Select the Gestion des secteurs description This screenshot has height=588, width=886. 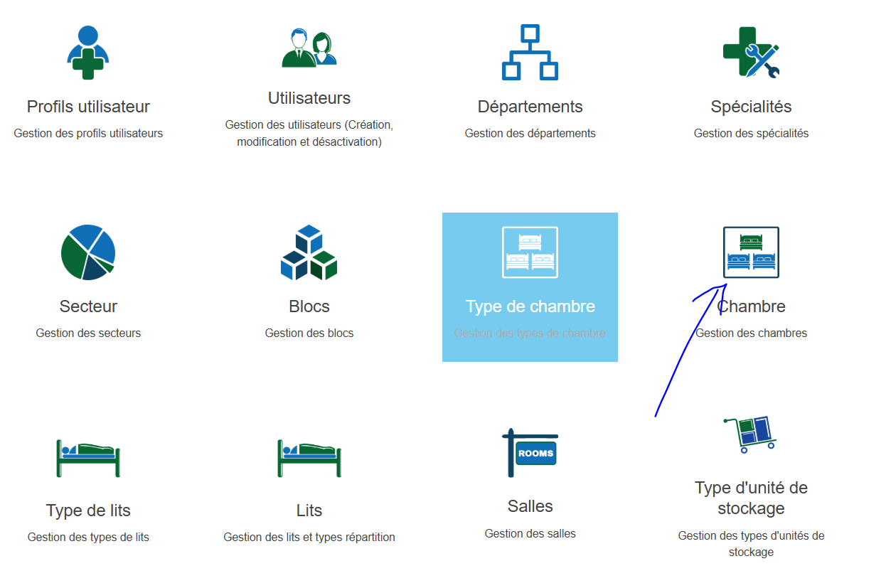[x=88, y=333]
